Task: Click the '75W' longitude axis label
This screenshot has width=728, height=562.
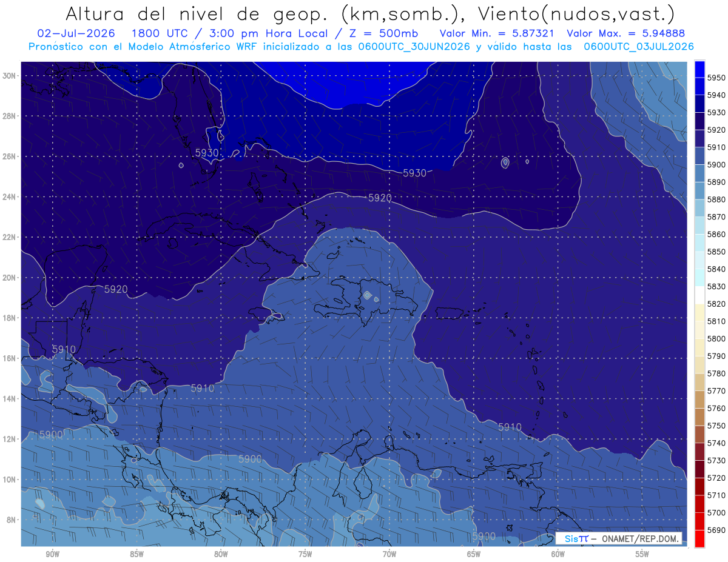Action: point(305,554)
